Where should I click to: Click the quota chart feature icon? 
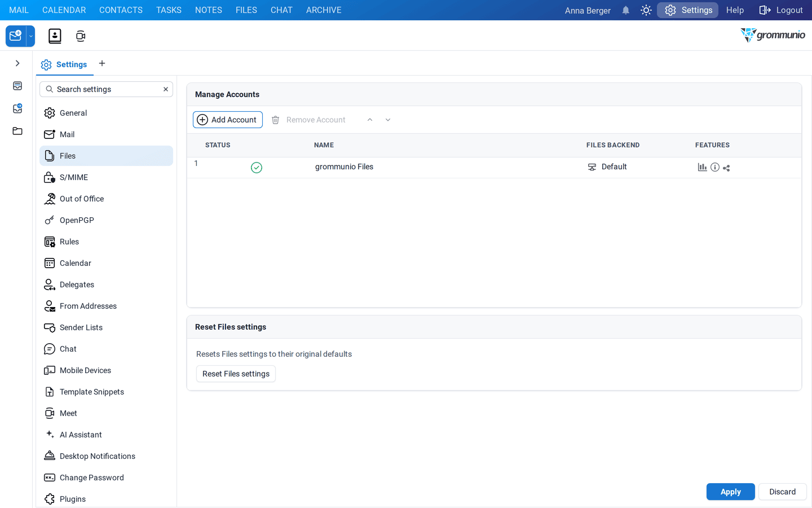[x=702, y=167]
